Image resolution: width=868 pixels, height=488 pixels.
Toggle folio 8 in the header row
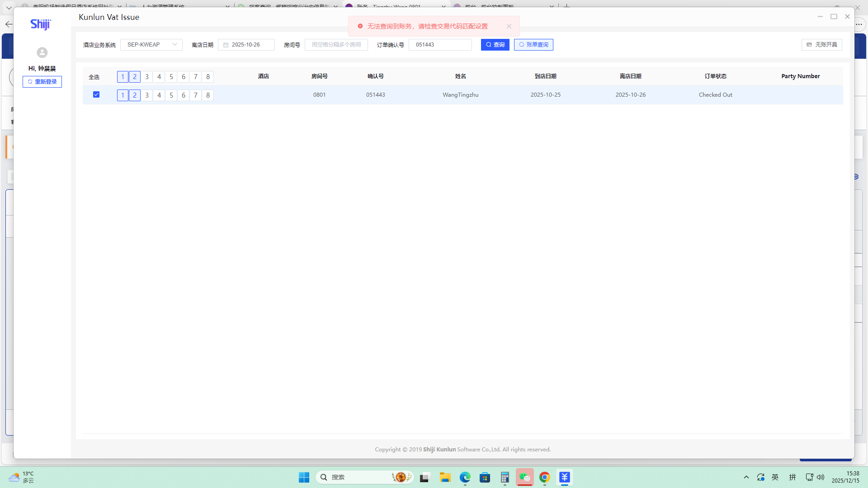pyautogui.click(x=208, y=77)
